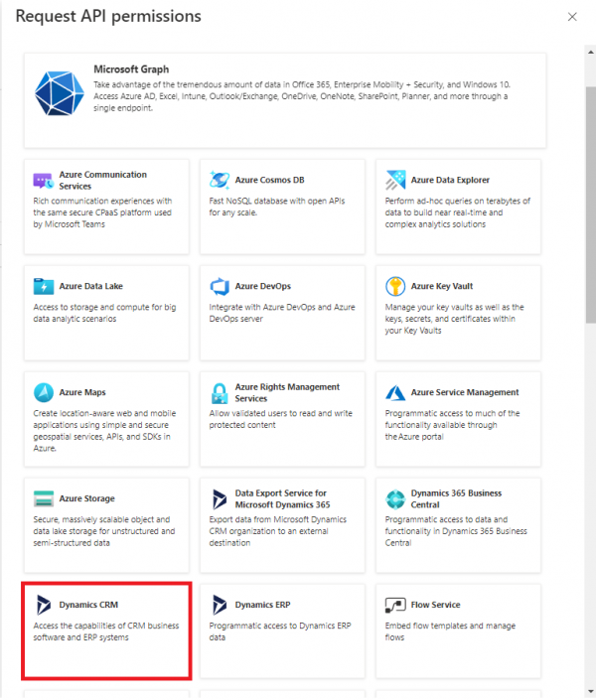The height and width of the screenshot is (700, 596).
Task: Click the Azure Storage icon
Action: click(44, 498)
